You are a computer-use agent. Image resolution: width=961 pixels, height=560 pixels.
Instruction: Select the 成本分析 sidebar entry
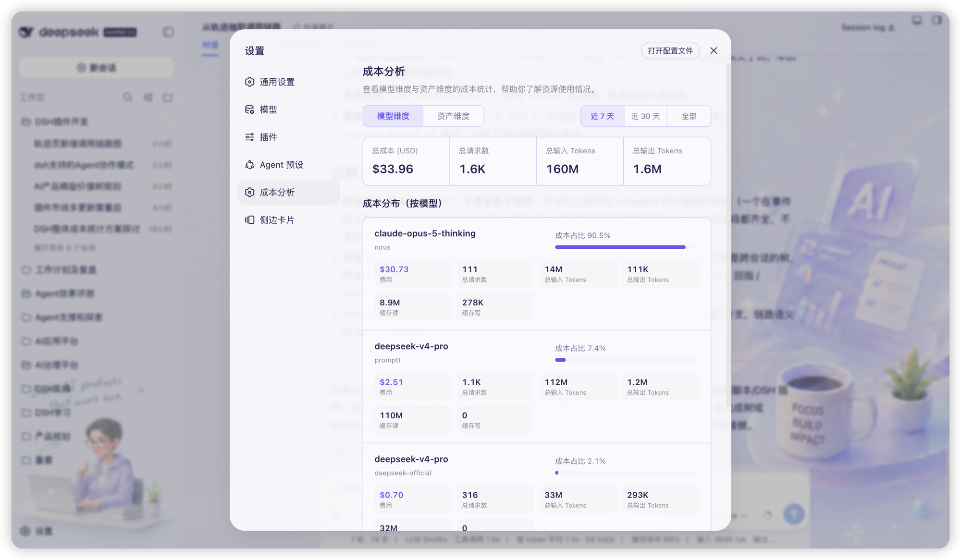tap(288, 192)
